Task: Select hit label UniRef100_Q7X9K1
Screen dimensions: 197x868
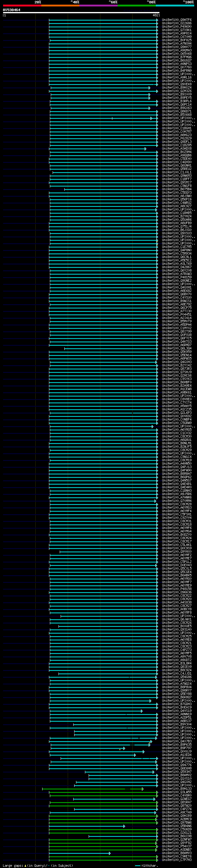Action: click(x=177, y=30)
